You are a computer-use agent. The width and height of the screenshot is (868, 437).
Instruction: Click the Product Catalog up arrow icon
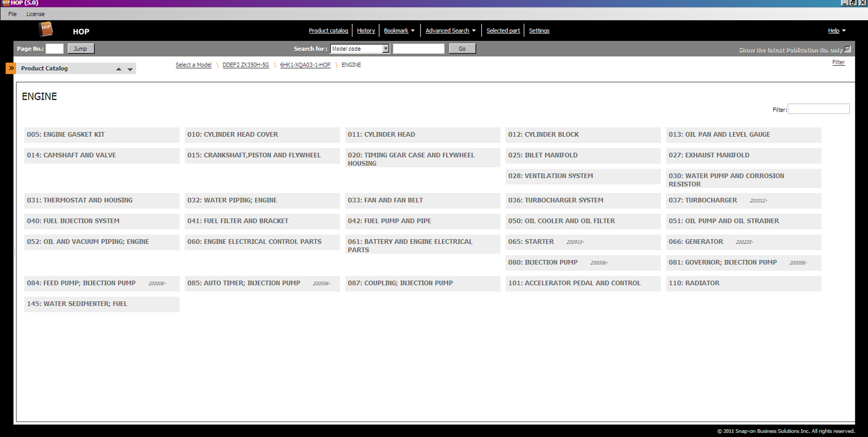[119, 69]
